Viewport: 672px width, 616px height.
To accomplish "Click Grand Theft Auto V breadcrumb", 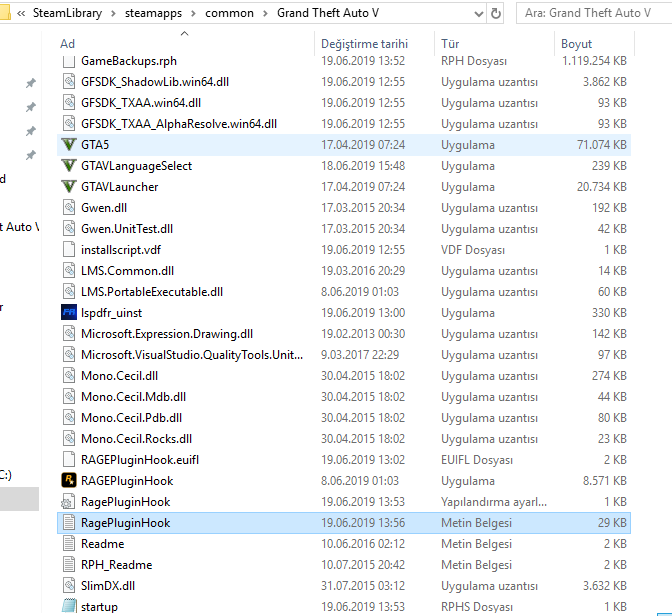I will pos(328,13).
